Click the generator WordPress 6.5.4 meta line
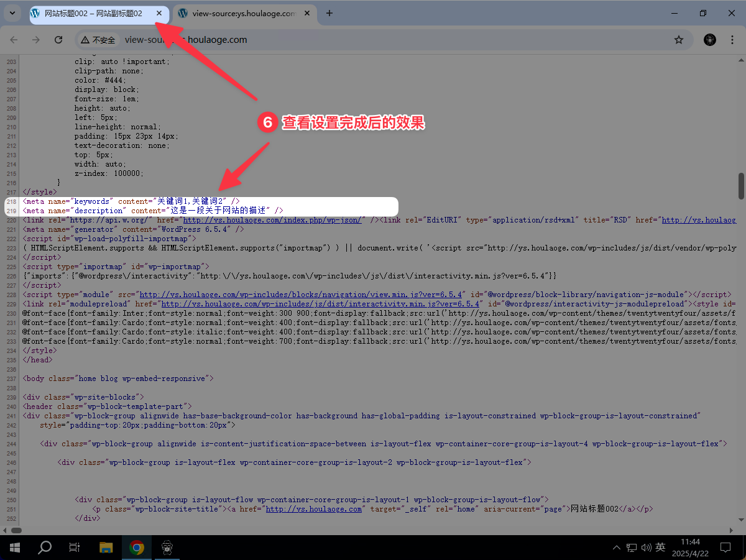This screenshot has height=560, width=746. (133, 229)
